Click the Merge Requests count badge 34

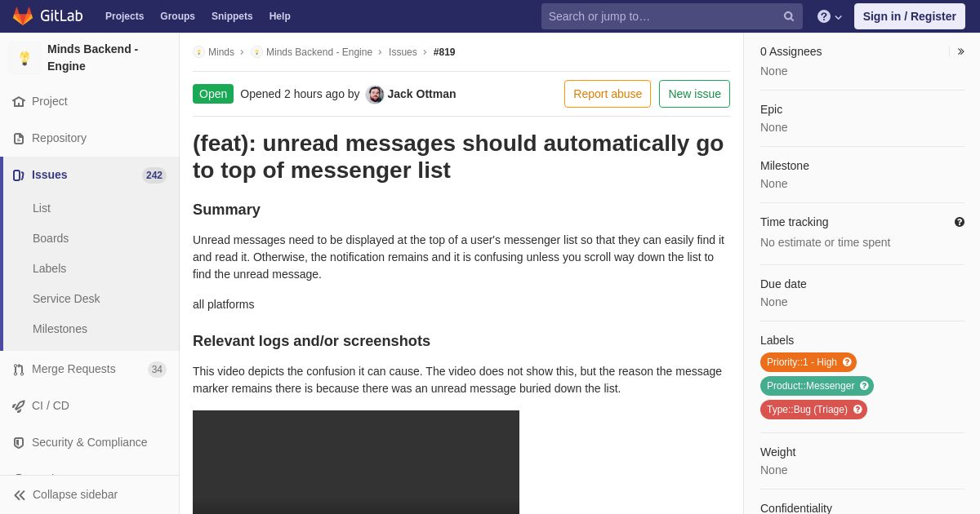click(x=157, y=370)
